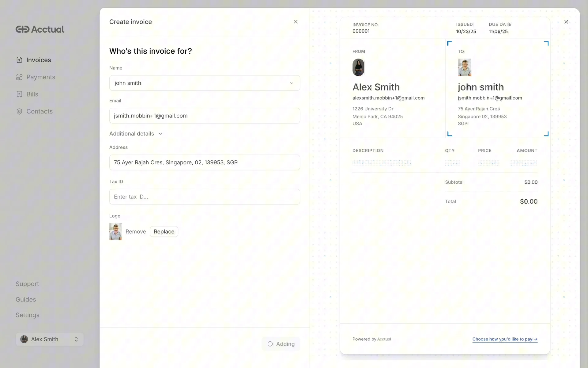The image size is (588, 368).
Task: Close the invoice preview overlay
Action: pos(566,22)
